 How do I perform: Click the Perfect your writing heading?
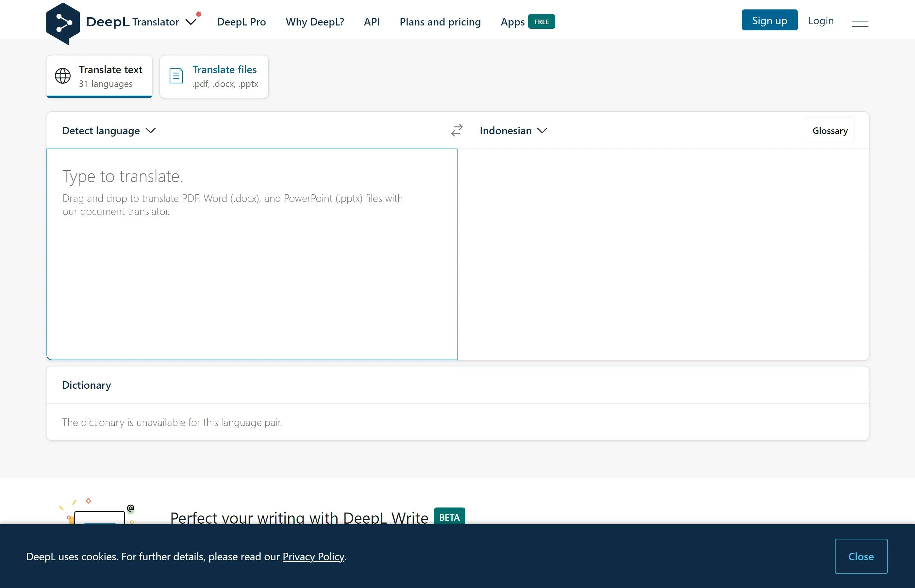[299, 518]
